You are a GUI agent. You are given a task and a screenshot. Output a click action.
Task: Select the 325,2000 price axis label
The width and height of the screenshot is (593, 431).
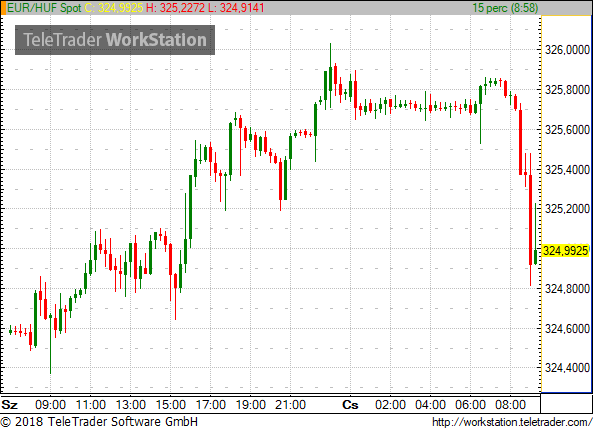[567, 209]
